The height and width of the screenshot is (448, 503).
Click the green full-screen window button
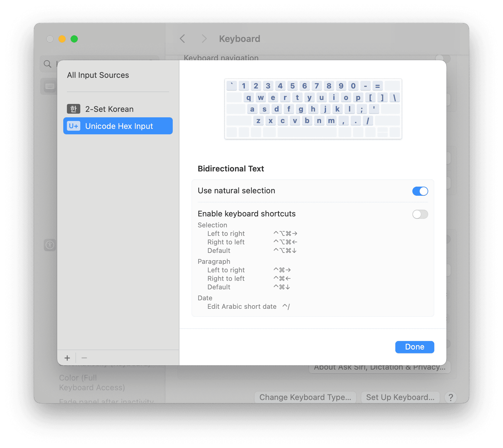(74, 39)
